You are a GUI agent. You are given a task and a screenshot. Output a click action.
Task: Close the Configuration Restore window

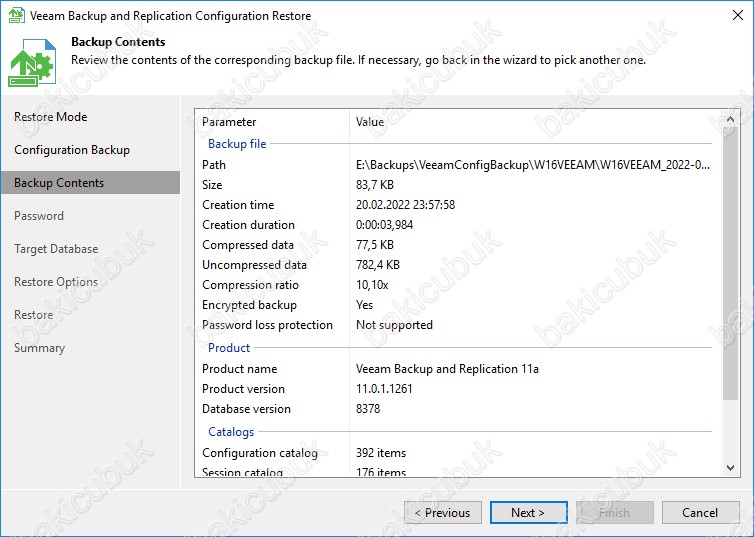[x=738, y=15]
